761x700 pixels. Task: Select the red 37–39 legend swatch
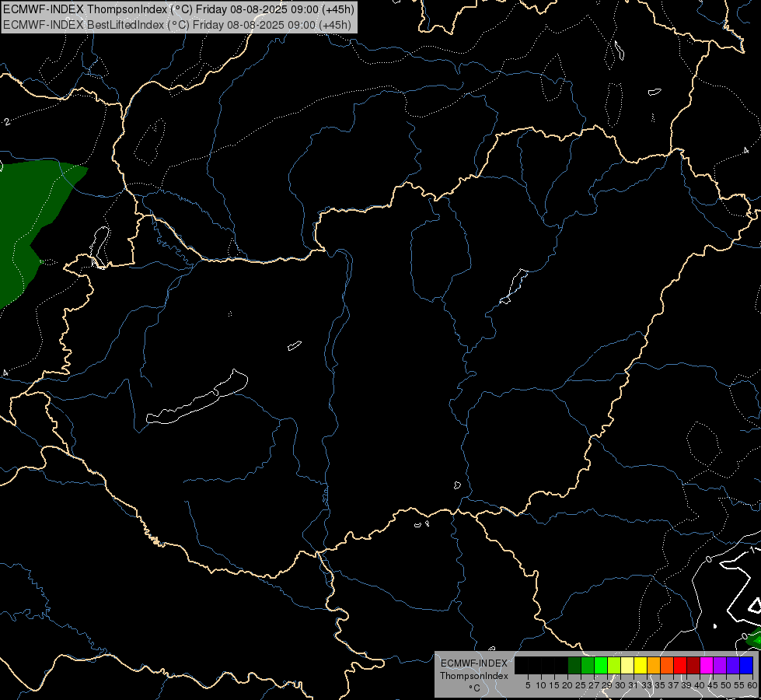tap(680, 666)
